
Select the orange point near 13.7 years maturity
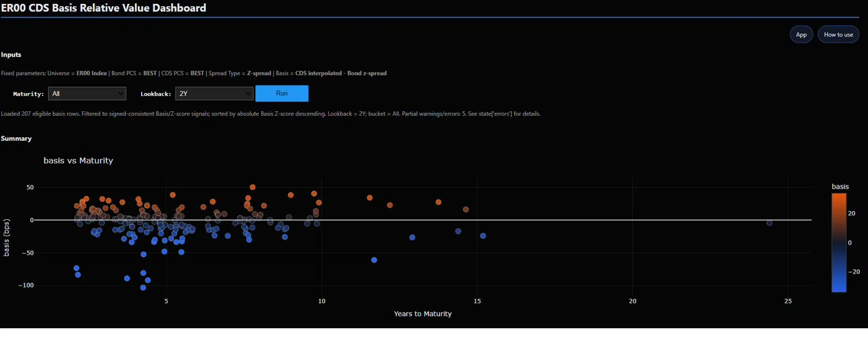[438, 202]
